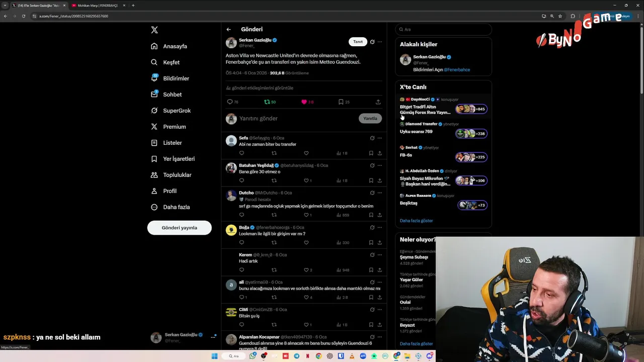Open more options on Dutcho's reply
The image size is (644, 362).
point(380,193)
